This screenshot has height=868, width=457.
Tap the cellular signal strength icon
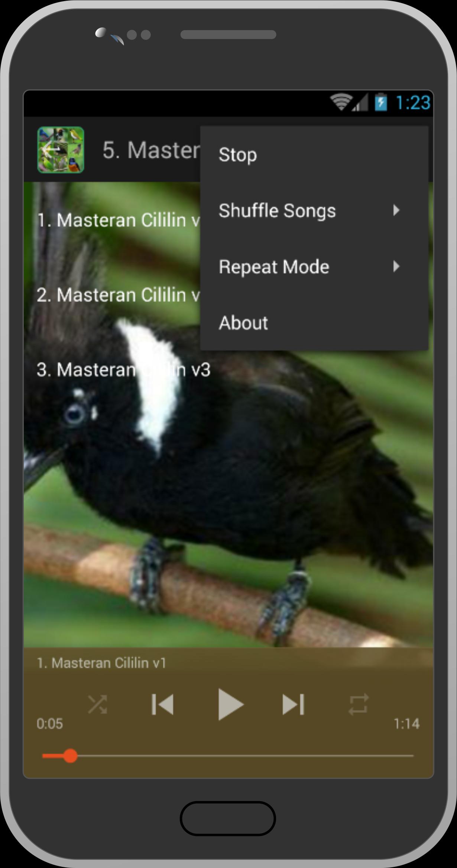click(x=360, y=102)
